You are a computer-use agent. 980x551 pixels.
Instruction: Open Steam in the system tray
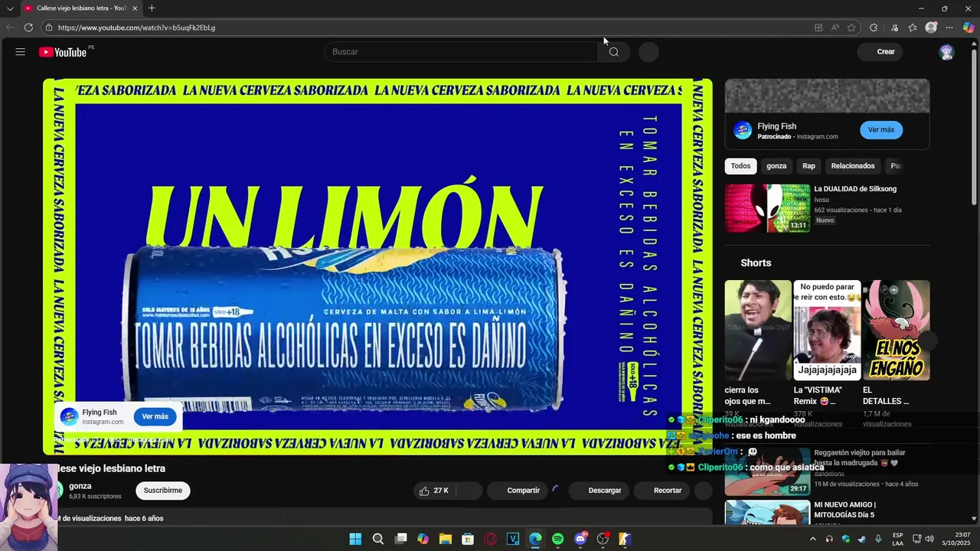point(862,539)
